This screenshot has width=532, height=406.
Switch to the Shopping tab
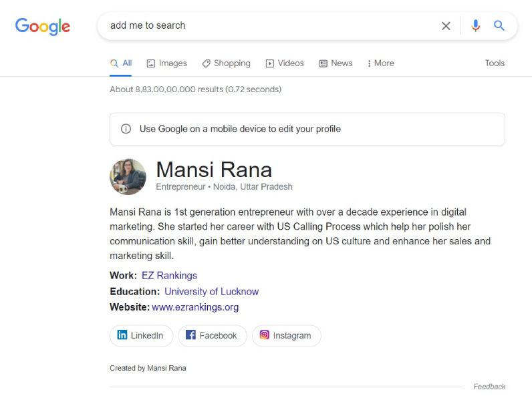point(226,63)
